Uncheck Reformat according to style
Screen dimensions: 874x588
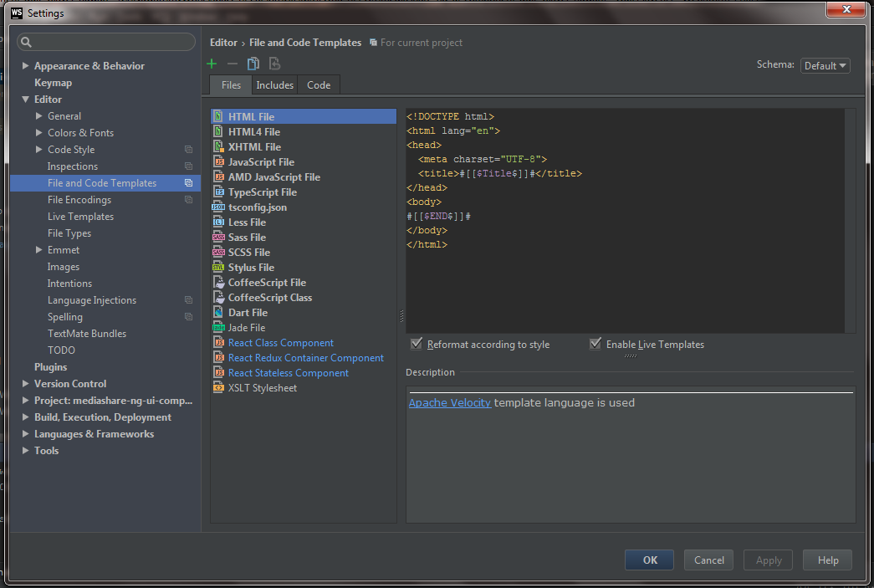[x=416, y=343]
